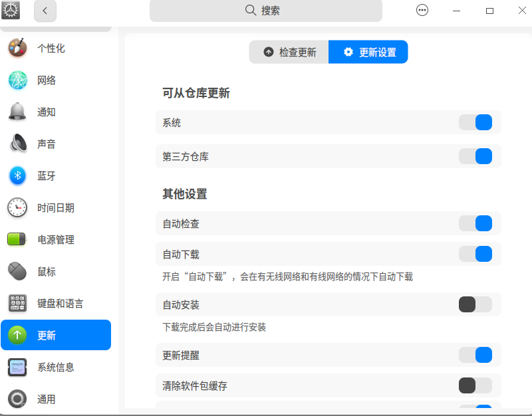Click the 系统 row label

coord(172,123)
